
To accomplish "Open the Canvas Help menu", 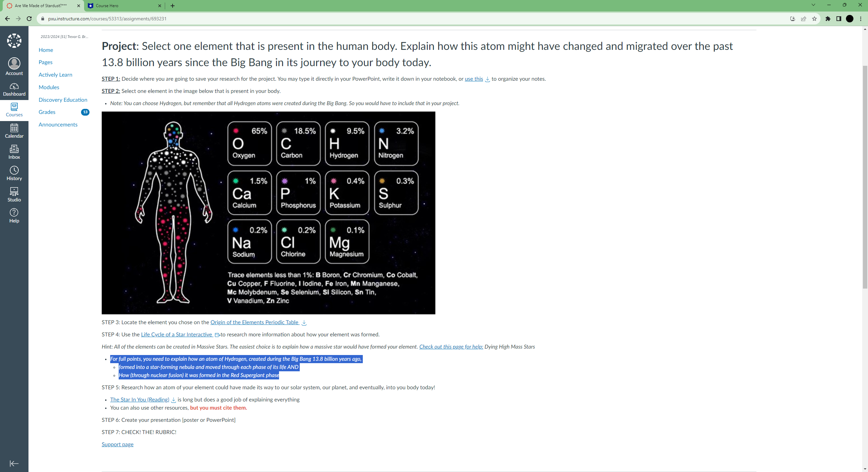I will 14,215.
